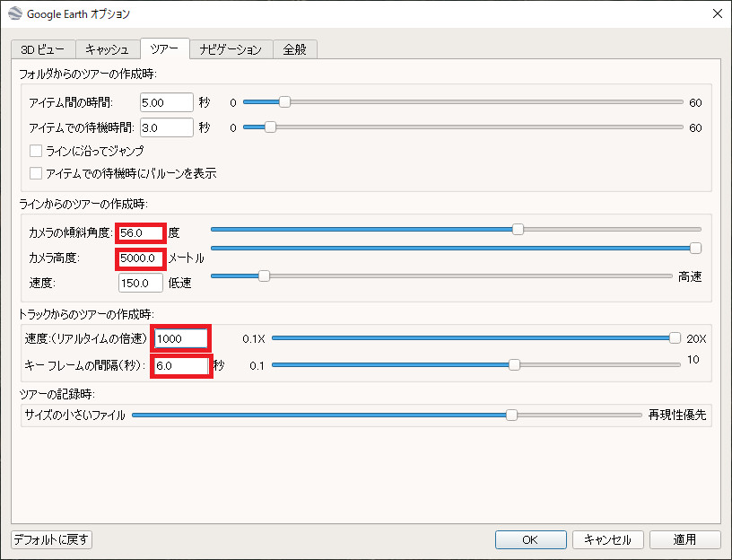Click the track speed 20X slider handle

tap(675, 337)
